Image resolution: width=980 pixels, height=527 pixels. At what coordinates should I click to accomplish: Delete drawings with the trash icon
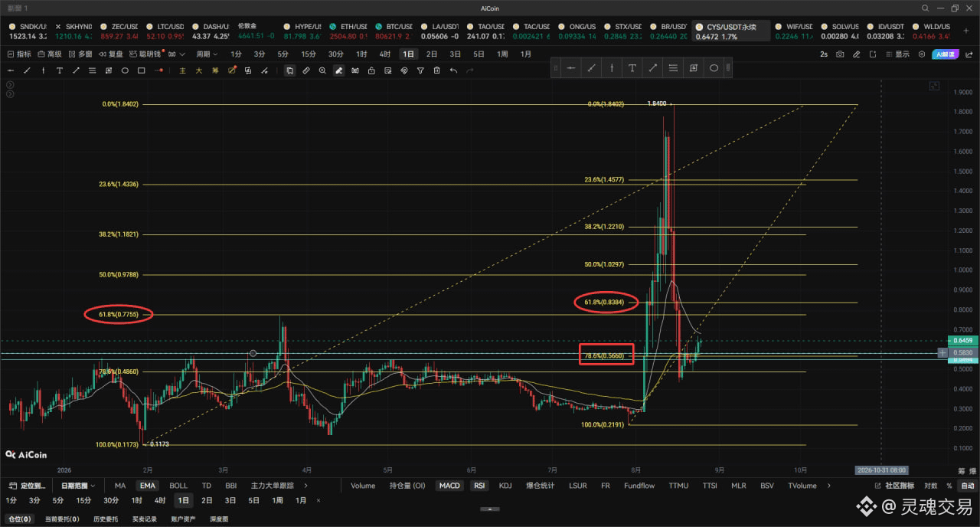(436, 70)
